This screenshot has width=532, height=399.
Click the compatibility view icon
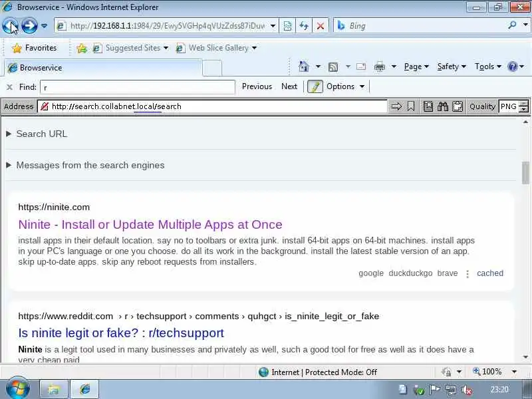(x=287, y=26)
